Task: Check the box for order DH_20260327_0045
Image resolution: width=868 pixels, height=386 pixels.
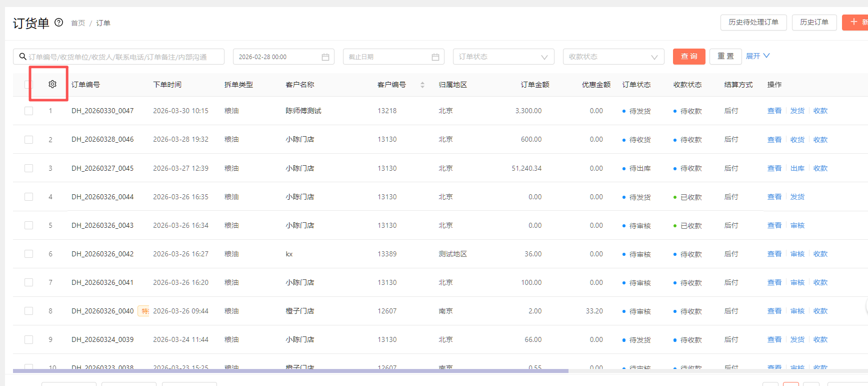Action: tap(28, 168)
